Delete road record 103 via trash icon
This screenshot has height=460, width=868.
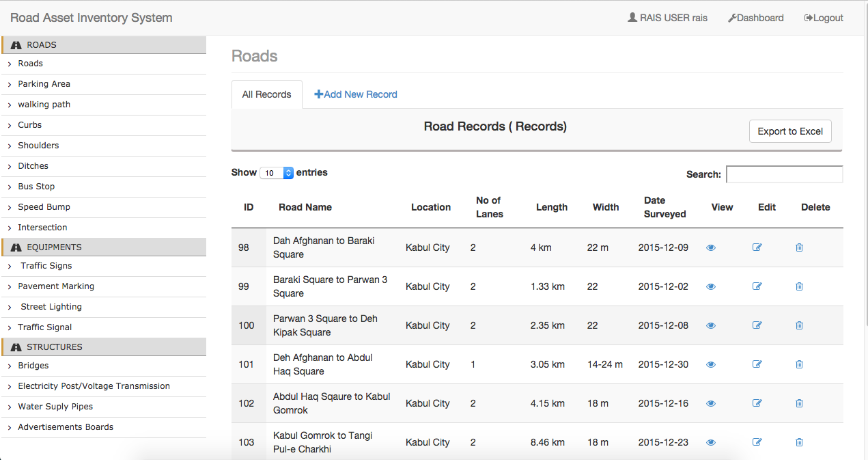tap(799, 442)
